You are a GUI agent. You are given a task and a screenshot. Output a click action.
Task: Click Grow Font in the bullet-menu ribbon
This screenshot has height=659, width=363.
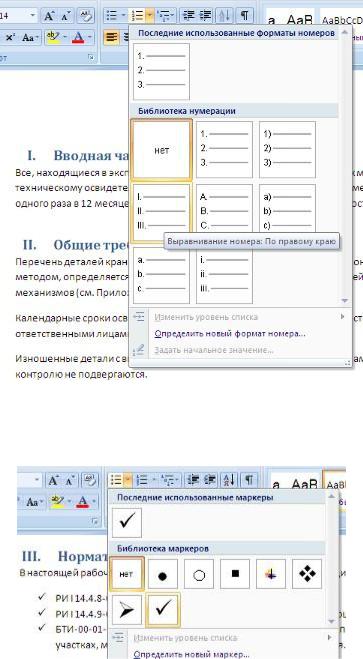[53, 480]
